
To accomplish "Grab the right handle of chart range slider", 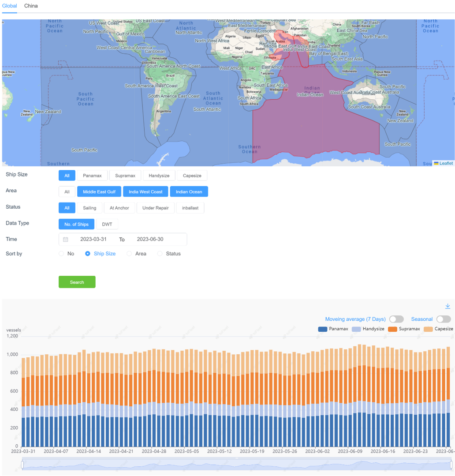I will (x=451, y=465).
